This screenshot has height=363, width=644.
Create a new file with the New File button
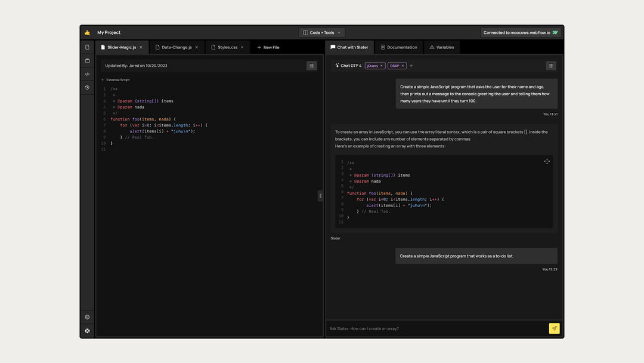pyautogui.click(x=268, y=47)
